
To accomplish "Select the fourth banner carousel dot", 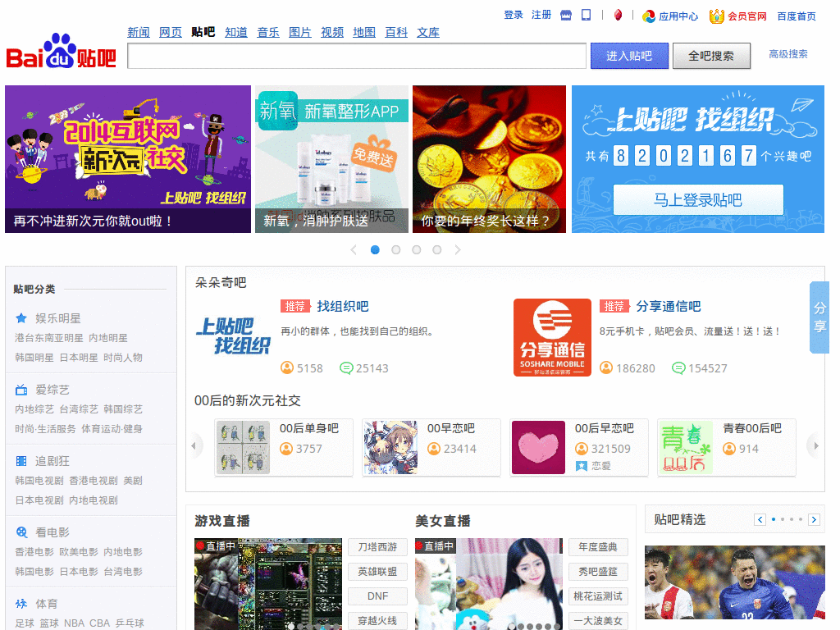I will [437, 250].
